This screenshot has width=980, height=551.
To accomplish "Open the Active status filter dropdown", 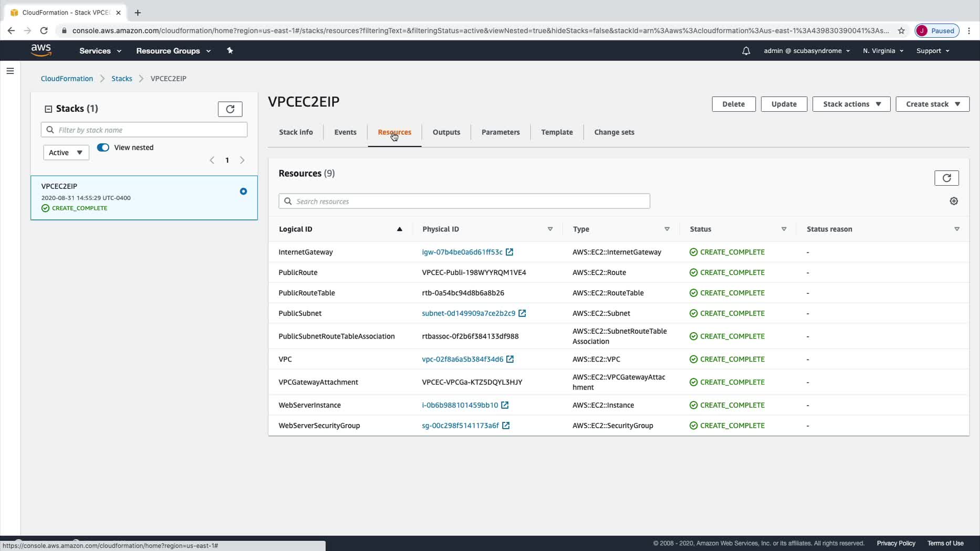I will coord(66,153).
